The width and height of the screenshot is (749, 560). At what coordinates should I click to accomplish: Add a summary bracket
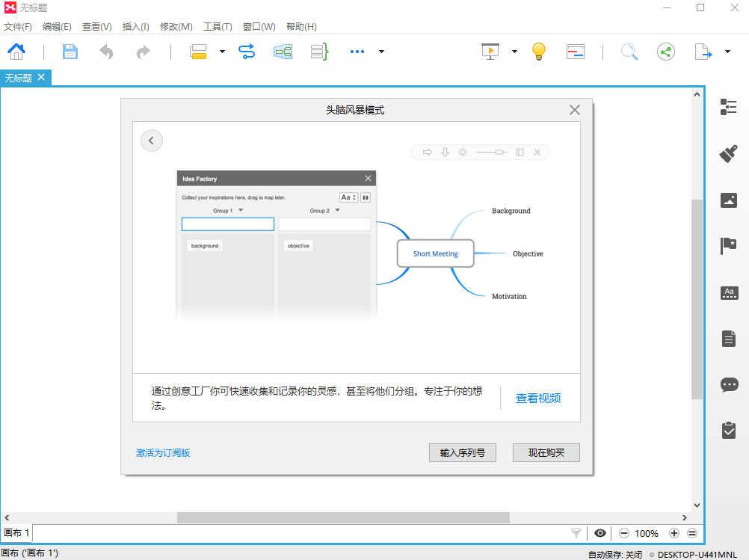[x=320, y=52]
